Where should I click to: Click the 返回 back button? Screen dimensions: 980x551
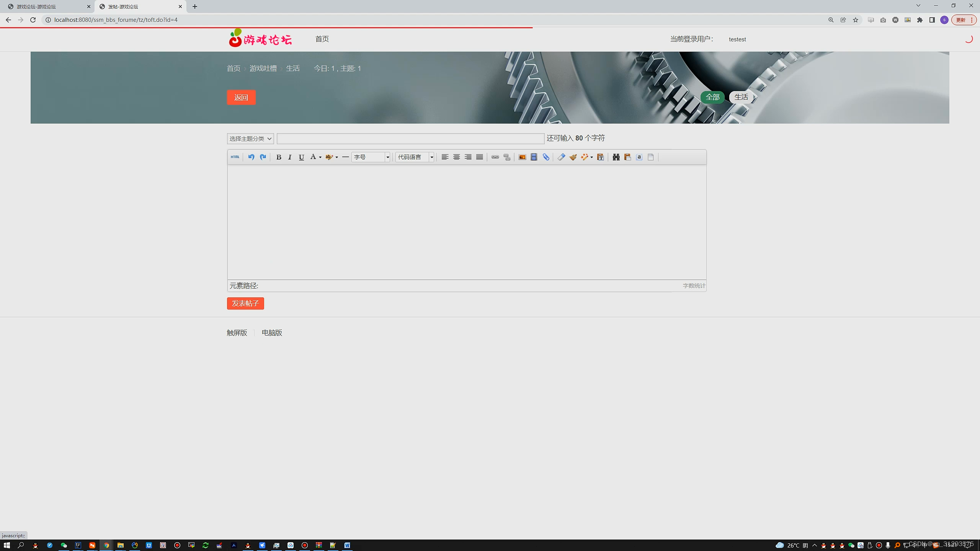click(x=241, y=97)
